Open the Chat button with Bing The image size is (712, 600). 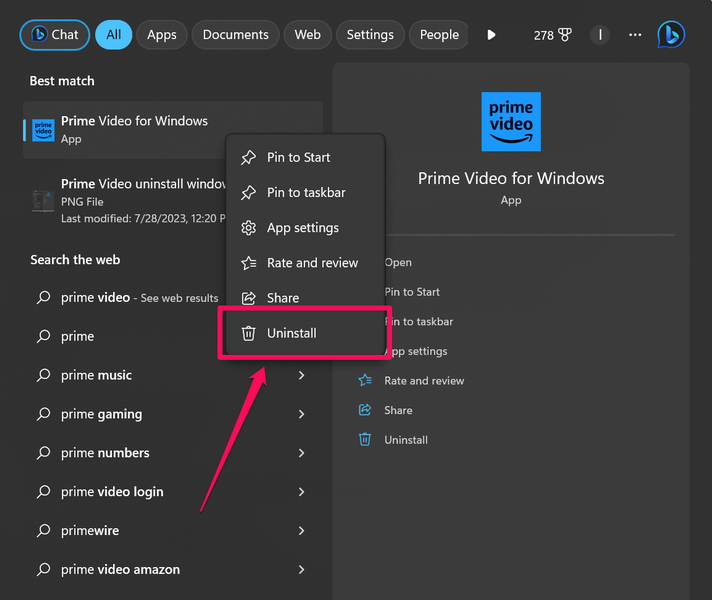pyautogui.click(x=55, y=35)
